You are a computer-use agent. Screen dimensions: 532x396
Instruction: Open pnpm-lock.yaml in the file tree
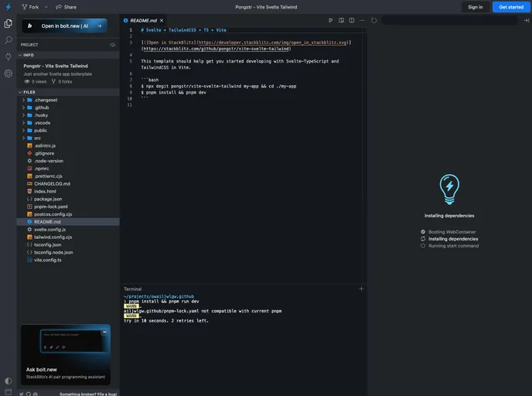point(68,207)
